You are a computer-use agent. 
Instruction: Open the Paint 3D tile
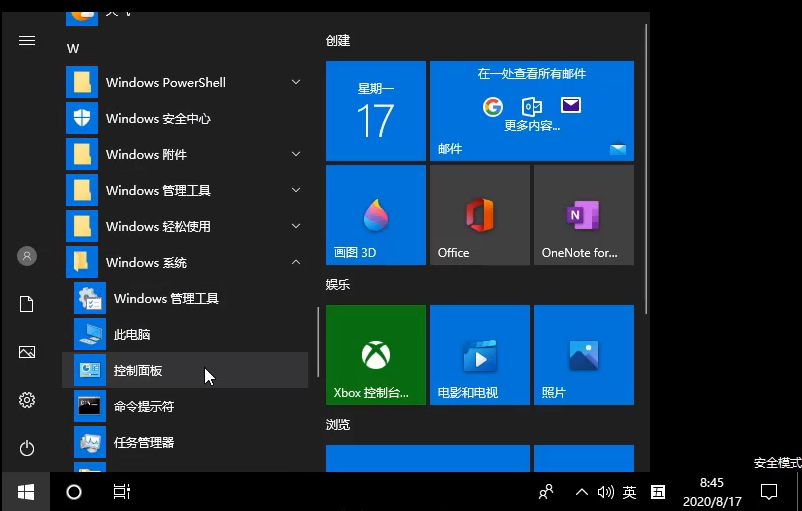[375, 215]
